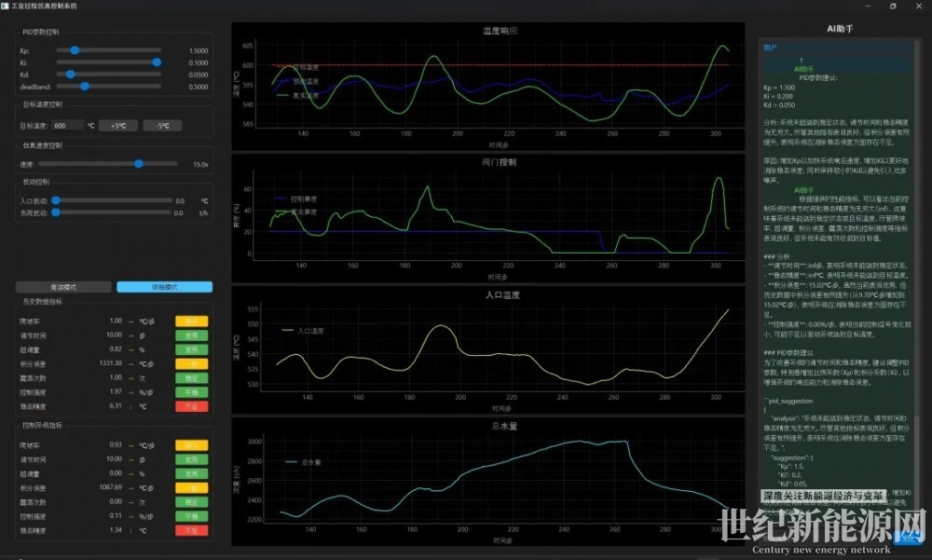Click 稳定 badge in control-system metrics
The height and width of the screenshot is (560, 932).
pos(191,502)
